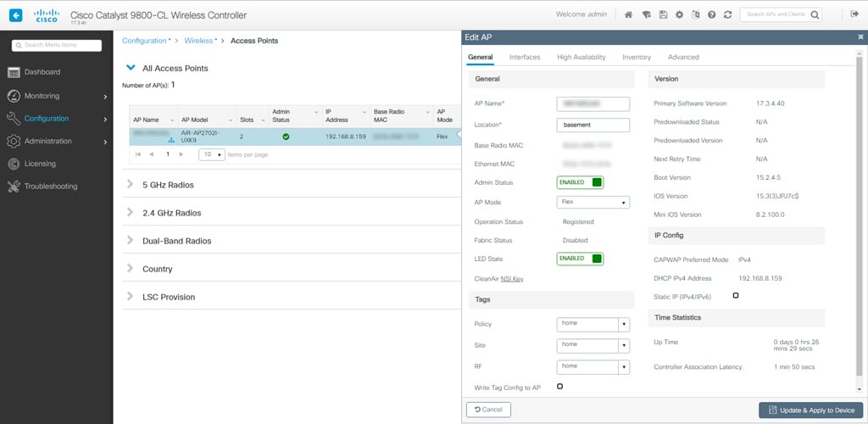The width and height of the screenshot is (868, 424).
Task: Toggle the LED State ENABLED switch
Action: coord(580,259)
